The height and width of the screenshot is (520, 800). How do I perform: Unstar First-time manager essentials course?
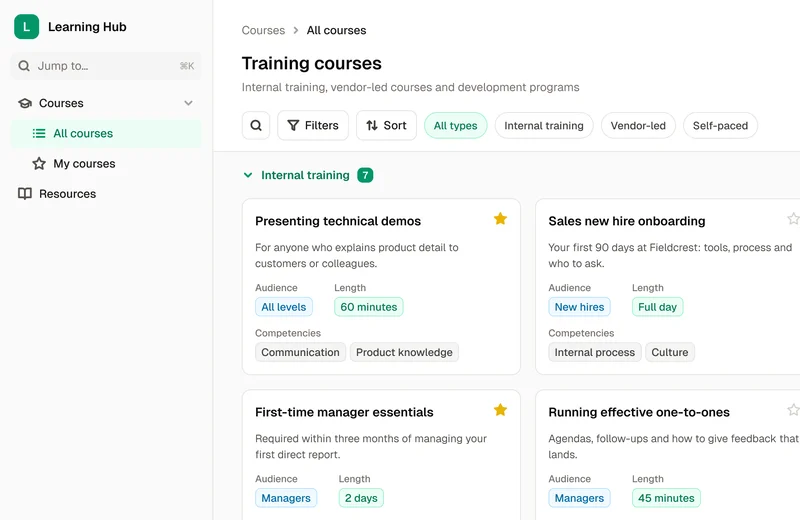pyautogui.click(x=501, y=410)
